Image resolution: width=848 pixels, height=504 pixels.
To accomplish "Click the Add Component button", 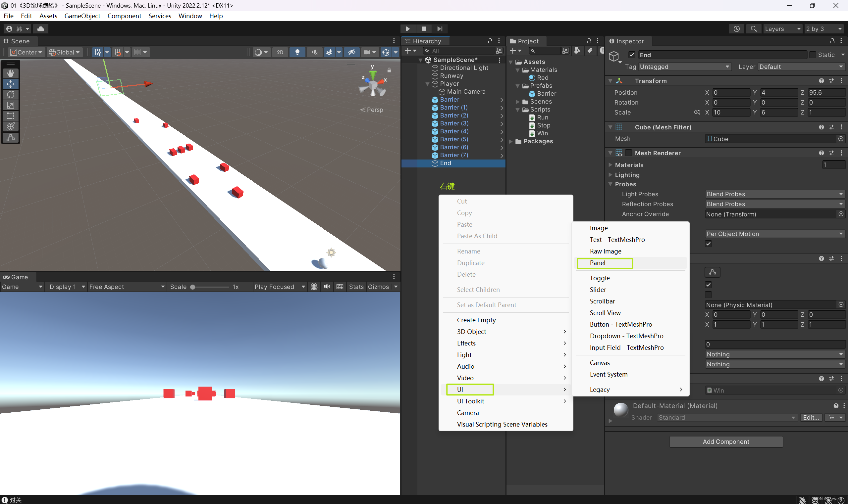I will (x=726, y=441).
